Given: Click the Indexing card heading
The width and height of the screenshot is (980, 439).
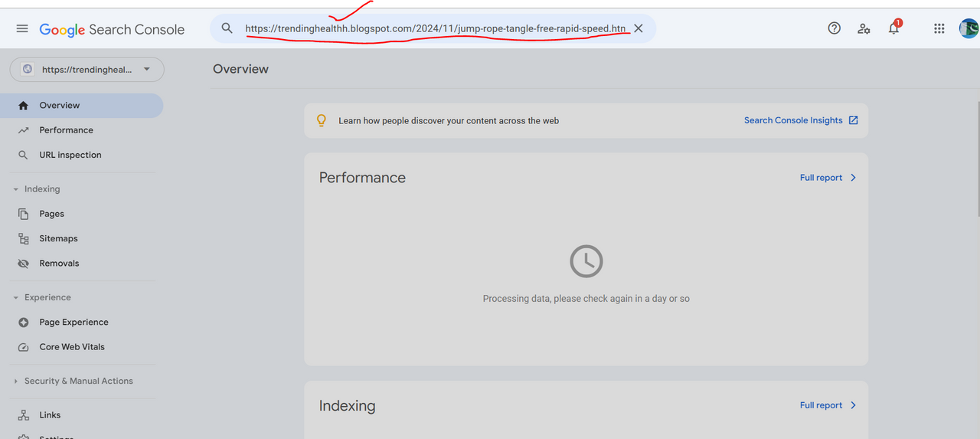Looking at the screenshot, I should click(347, 406).
